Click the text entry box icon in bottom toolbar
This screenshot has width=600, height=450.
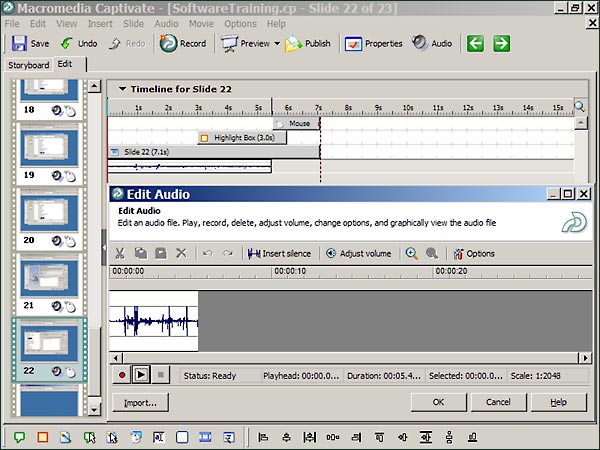point(158,437)
